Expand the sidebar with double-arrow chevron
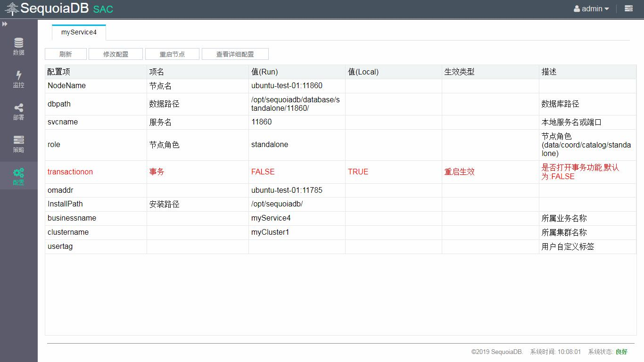 tap(5, 24)
